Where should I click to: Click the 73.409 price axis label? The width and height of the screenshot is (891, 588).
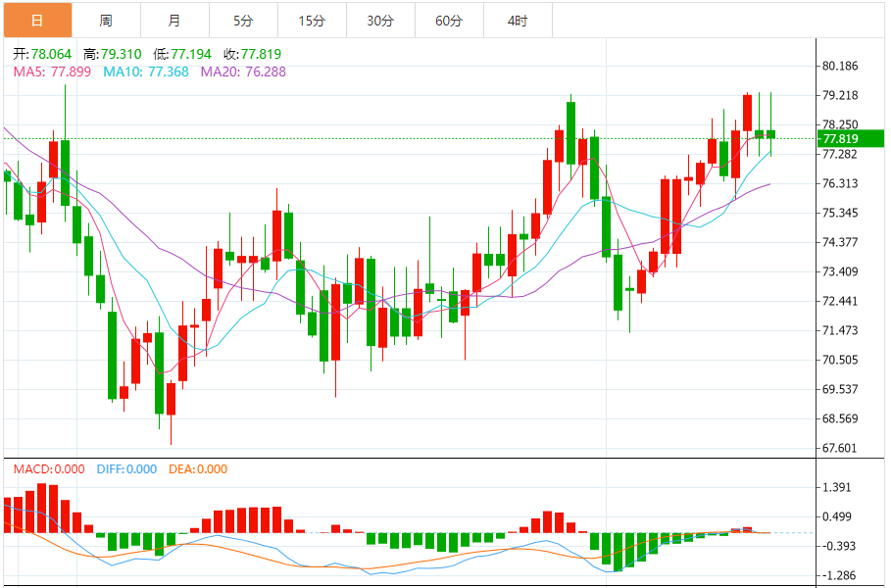[840, 271]
